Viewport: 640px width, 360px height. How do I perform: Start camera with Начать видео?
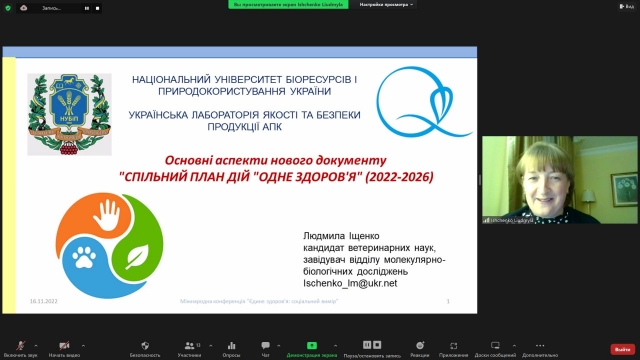point(64,349)
